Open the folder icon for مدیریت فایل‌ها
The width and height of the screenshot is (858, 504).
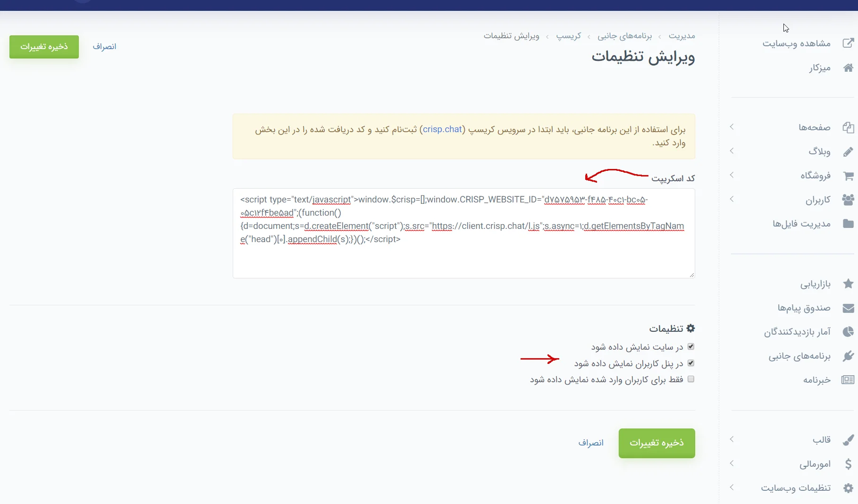pyautogui.click(x=848, y=224)
